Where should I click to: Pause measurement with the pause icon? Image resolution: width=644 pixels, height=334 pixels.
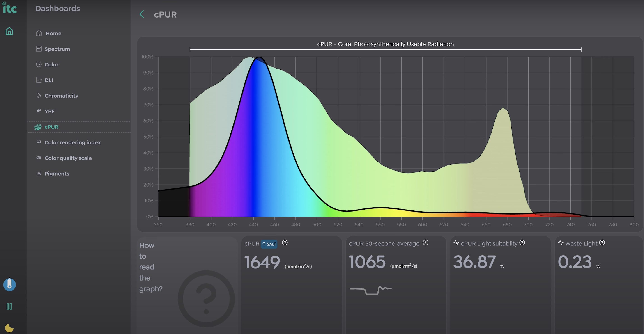pos(9,306)
